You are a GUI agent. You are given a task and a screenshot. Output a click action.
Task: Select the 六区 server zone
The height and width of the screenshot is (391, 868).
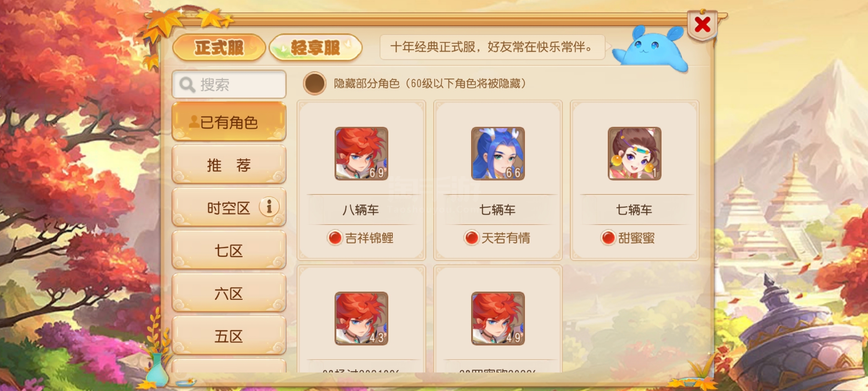229,293
